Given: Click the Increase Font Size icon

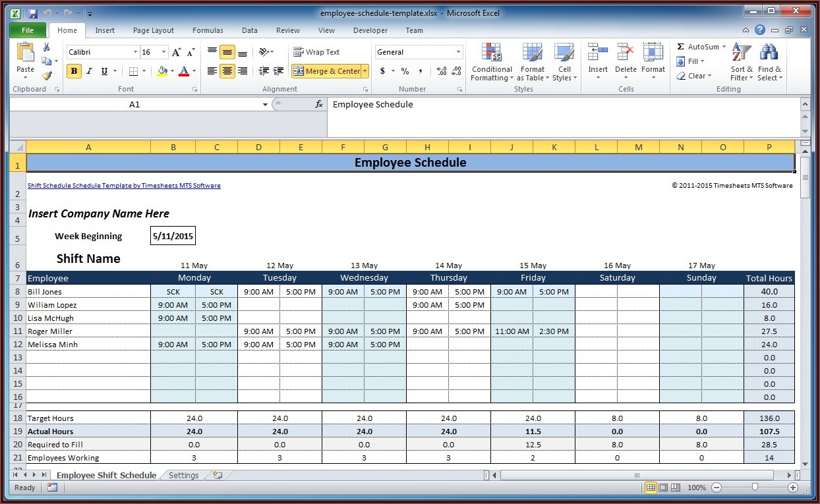Looking at the screenshot, I should 176,52.
